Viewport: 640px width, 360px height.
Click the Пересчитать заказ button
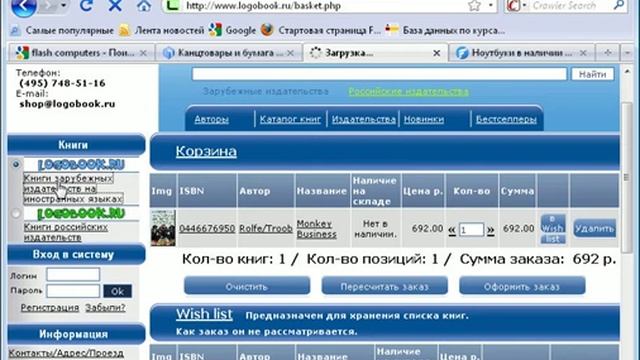click(384, 286)
